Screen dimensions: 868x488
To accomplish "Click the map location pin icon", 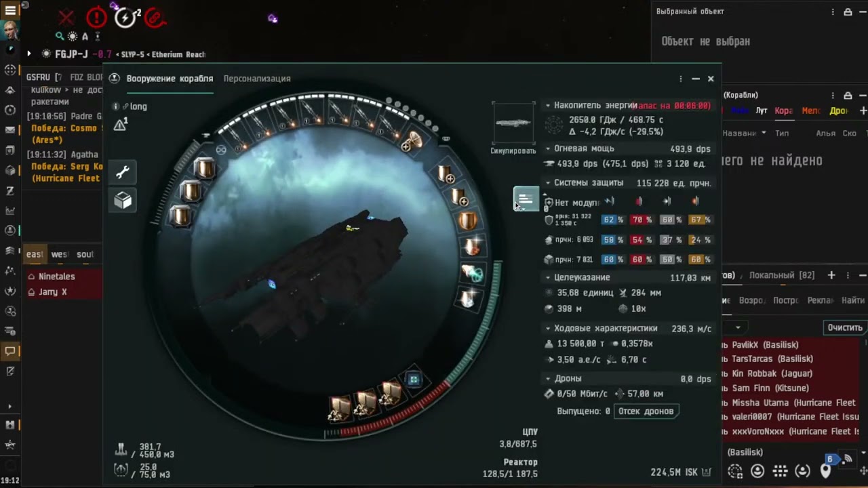I will [x=825, y=471].
